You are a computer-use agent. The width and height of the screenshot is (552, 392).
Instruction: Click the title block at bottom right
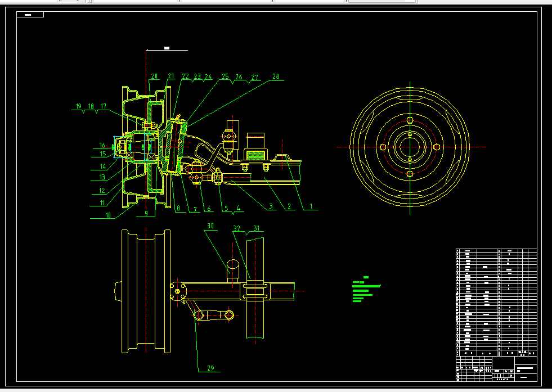(496, 369)
